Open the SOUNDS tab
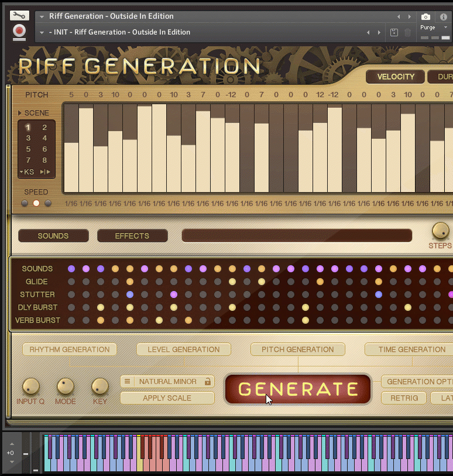 click(53, 236)
